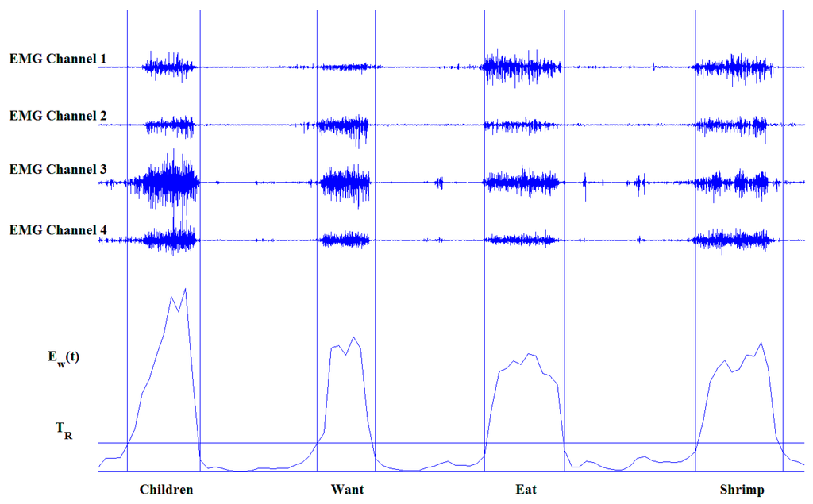Viewport: 813px width, 504px height.
Task: Click the word label Children
Action: (167, 490)
